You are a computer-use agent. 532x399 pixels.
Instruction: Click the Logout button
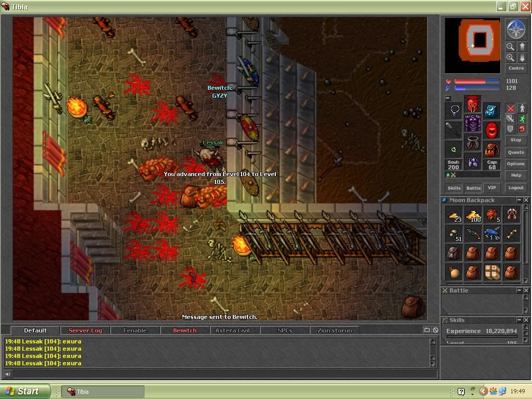pyautogui.click(x=516, y=188)
